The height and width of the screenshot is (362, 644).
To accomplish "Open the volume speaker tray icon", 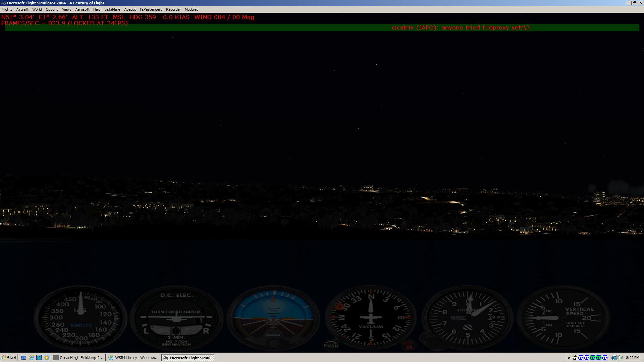I will click(x=620, y=358).
